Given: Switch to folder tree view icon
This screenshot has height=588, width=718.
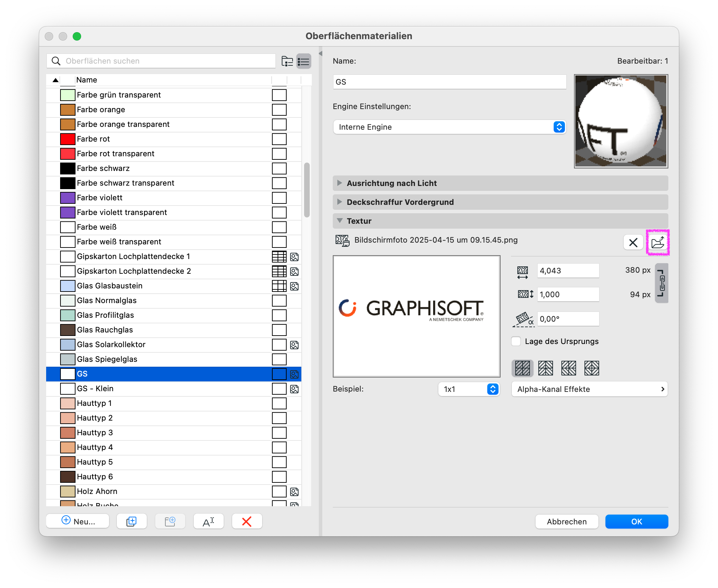Looking at the screenshot, I should point(287,62).
